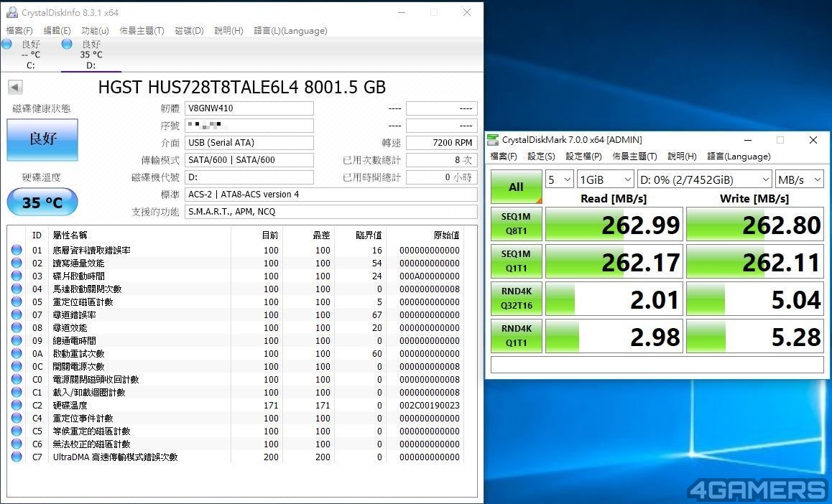Click the empty comment box in CrystalDiskMark
This screenshot has width=832, height=504.
click(x=657, y=365)
